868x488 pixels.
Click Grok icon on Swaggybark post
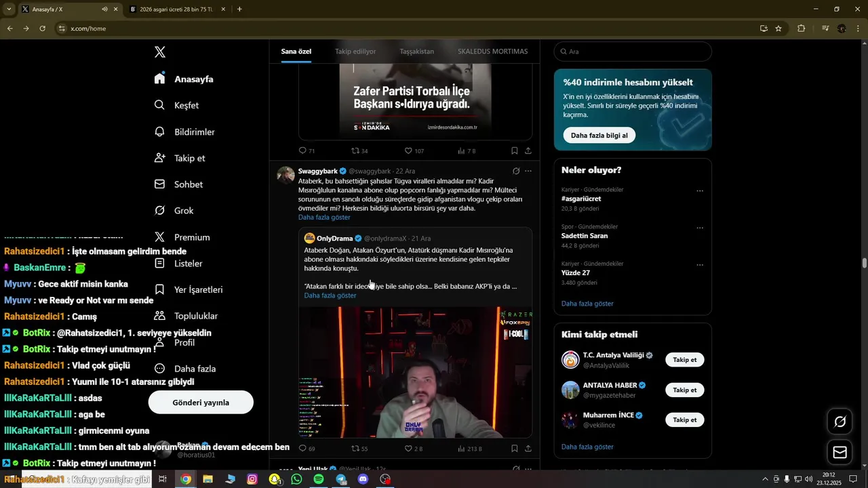pyautogui.click(x=516, y=171)
